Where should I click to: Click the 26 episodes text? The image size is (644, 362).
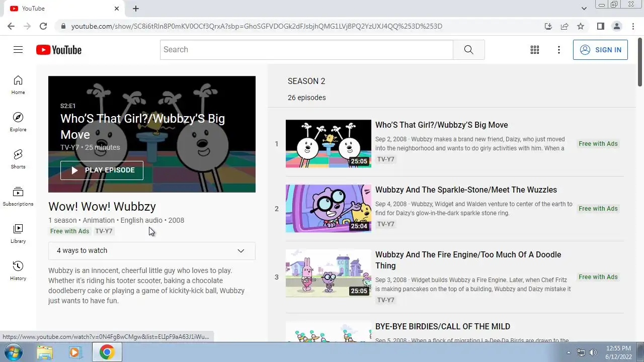pyautogui.click(x=306, y=98)
